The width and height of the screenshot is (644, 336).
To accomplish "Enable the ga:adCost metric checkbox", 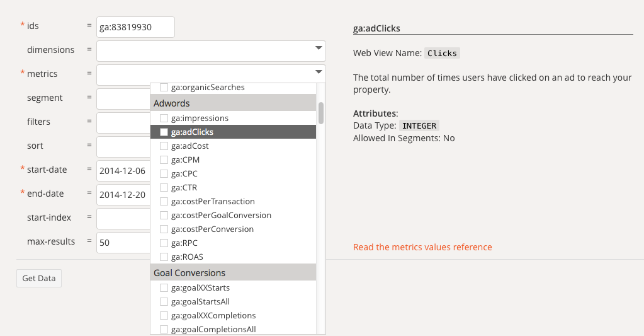I will pos(164,146).
